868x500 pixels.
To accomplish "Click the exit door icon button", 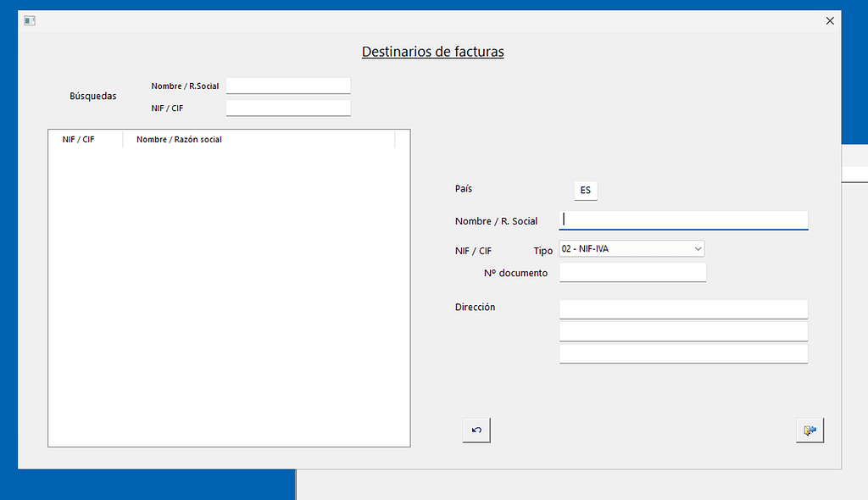I will [x=810, y=431].
